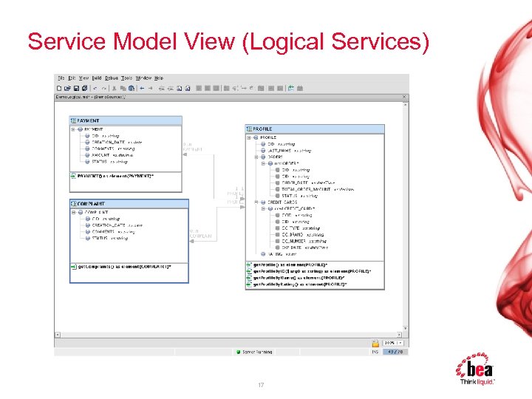Click the PROFILE data service header icon

250,129
